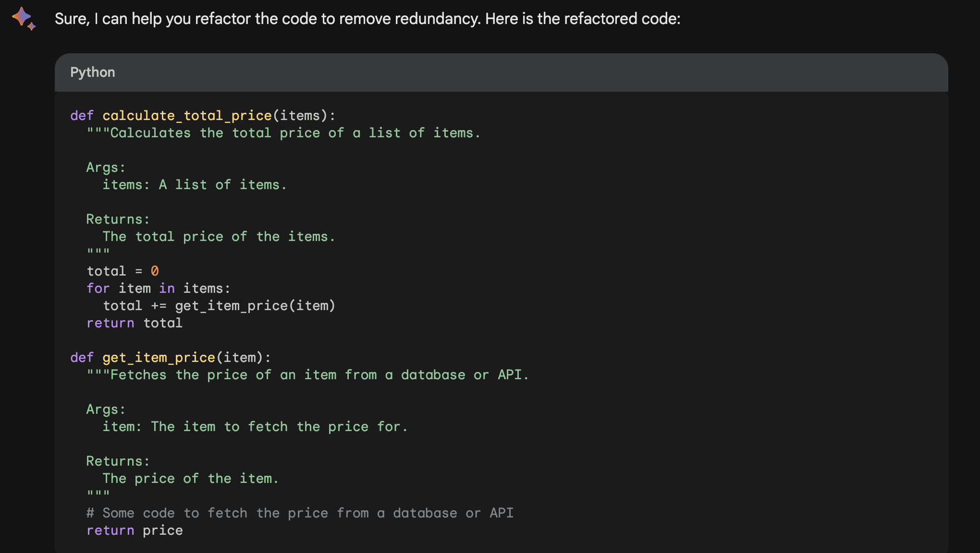Click 'The total price of the items.' line
Viewport: 980px width, 553px height.
point(219,237)
